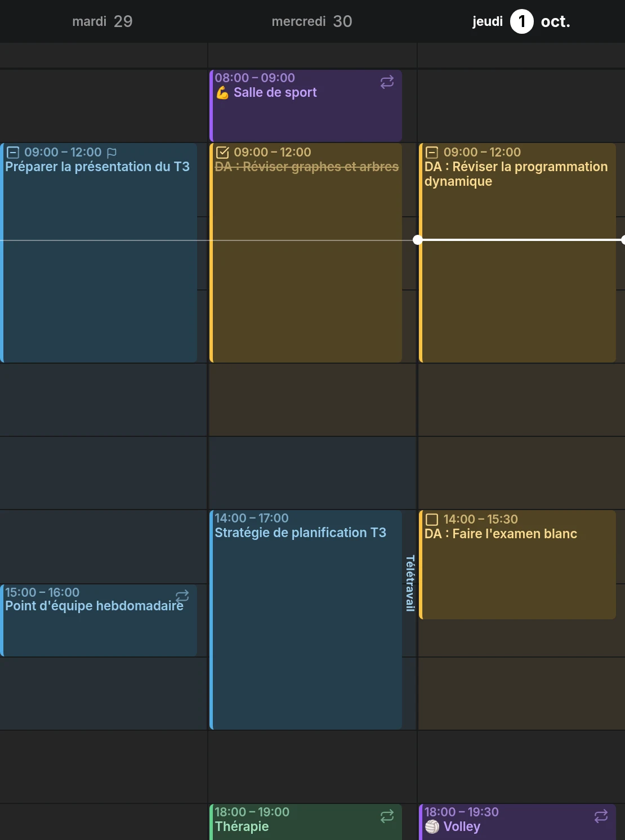The width and height of the screenshot is (625, 840).
Task: Open the Thérapie 18:00 event
Action: click(306, 822)
